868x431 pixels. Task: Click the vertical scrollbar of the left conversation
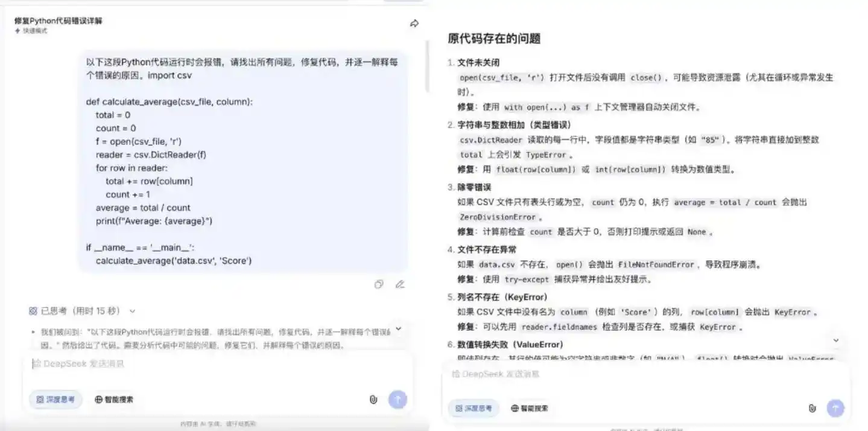click(x=428, y=66)
